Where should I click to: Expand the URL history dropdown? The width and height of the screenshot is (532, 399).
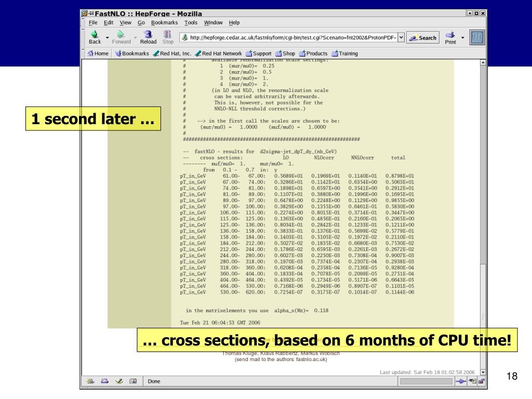click(x=401, y=37)
